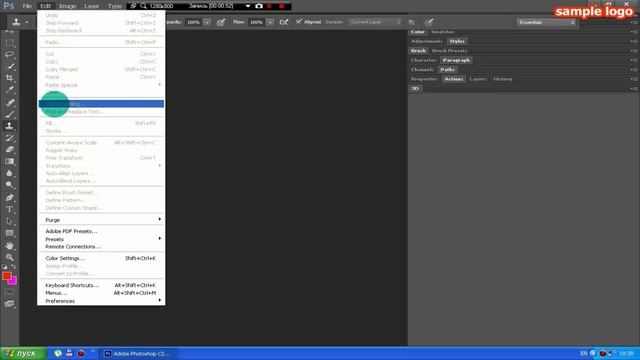This screenshot has width=640, height=360.
Task: Select the Path Selection tool
Action: [9, 221]
